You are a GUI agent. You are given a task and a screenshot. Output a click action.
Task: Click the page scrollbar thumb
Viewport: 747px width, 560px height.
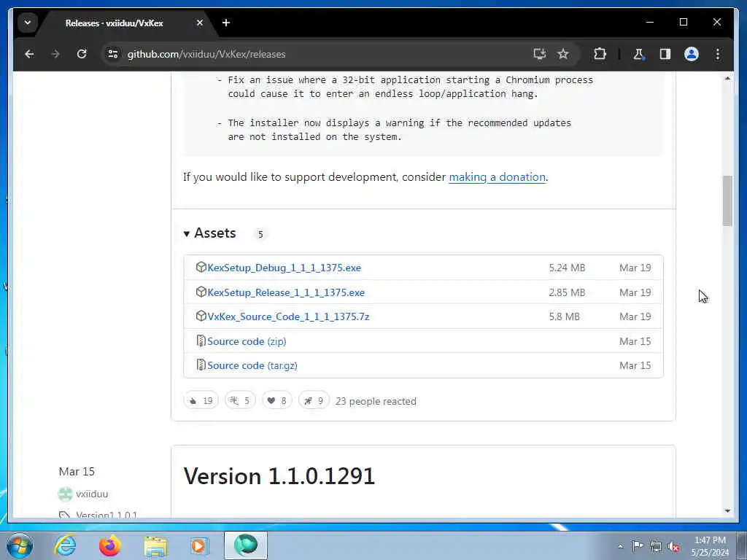point(727,201)
